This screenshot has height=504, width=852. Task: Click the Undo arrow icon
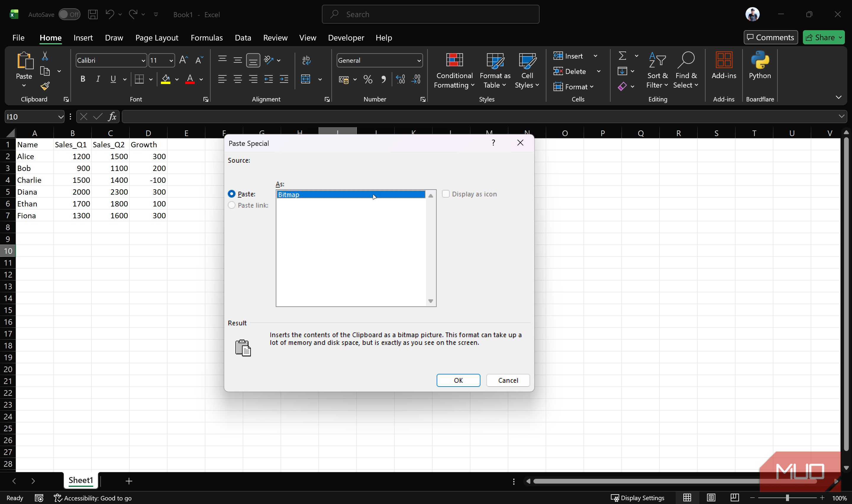coord(110,14)
